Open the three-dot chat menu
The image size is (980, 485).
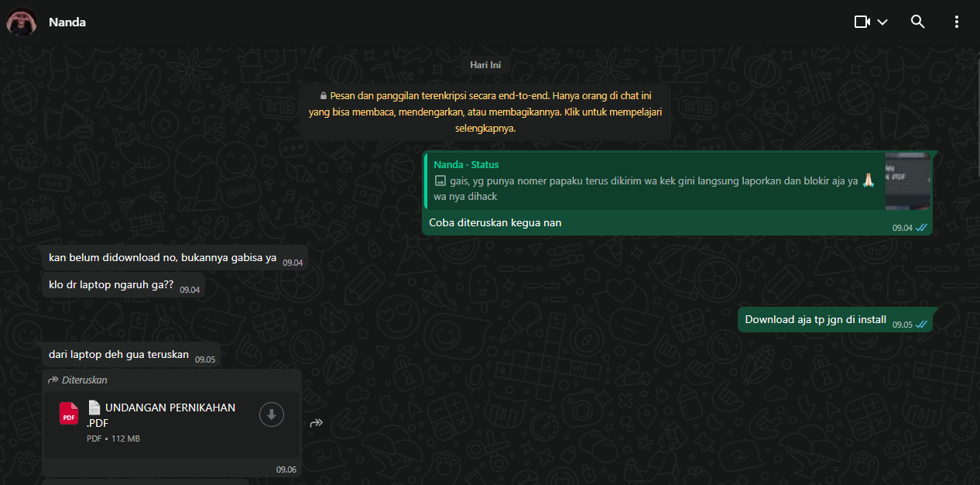pyautogui.click(x=957, y=22)
